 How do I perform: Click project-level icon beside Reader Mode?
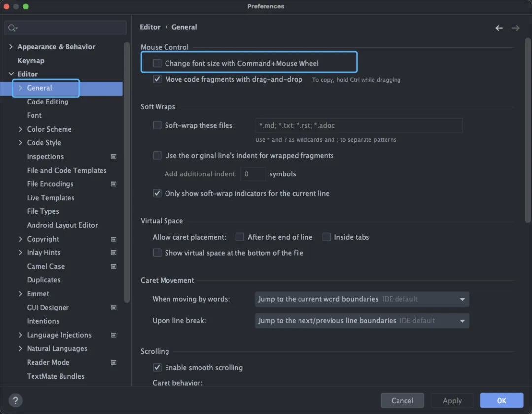point(114,362)
